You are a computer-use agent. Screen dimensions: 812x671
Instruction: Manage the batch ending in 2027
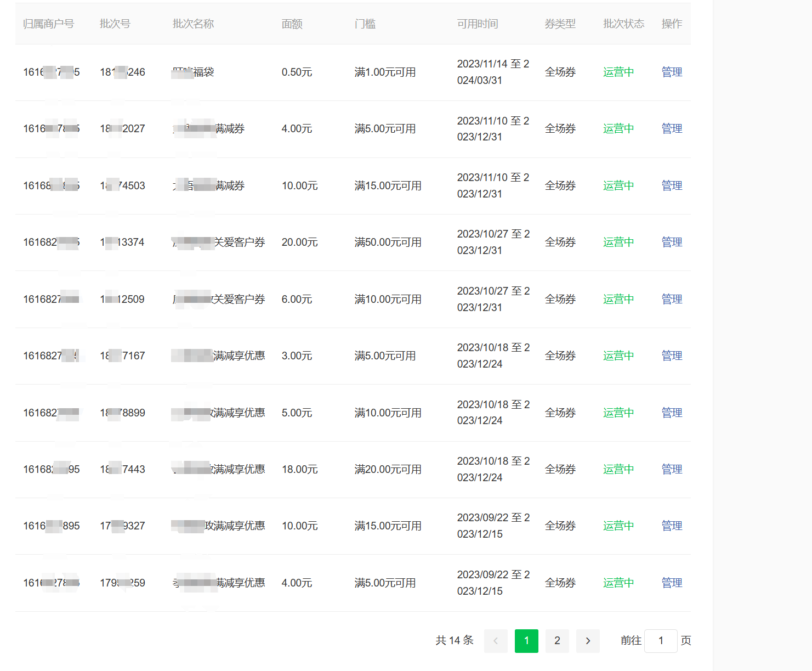672,128
